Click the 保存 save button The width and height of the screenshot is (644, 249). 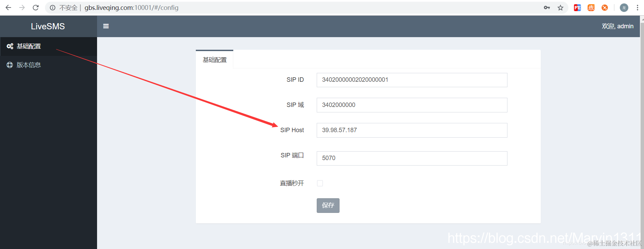[x=328, y=205]
